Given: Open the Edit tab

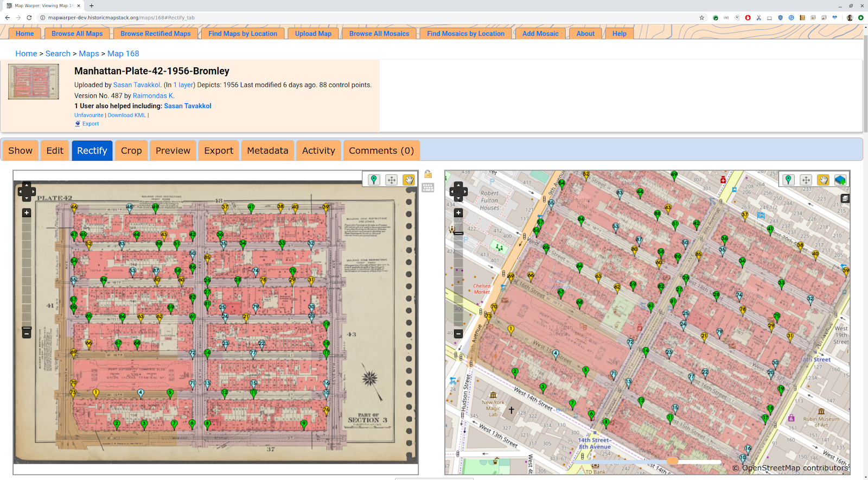Looking at the screenshot, I should pos(55,150).
